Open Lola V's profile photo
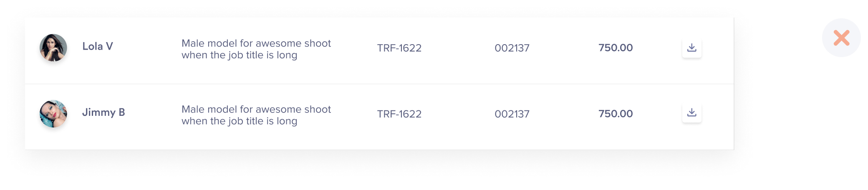The width and height of the screenshot is (868, 190). click(53, 48)
